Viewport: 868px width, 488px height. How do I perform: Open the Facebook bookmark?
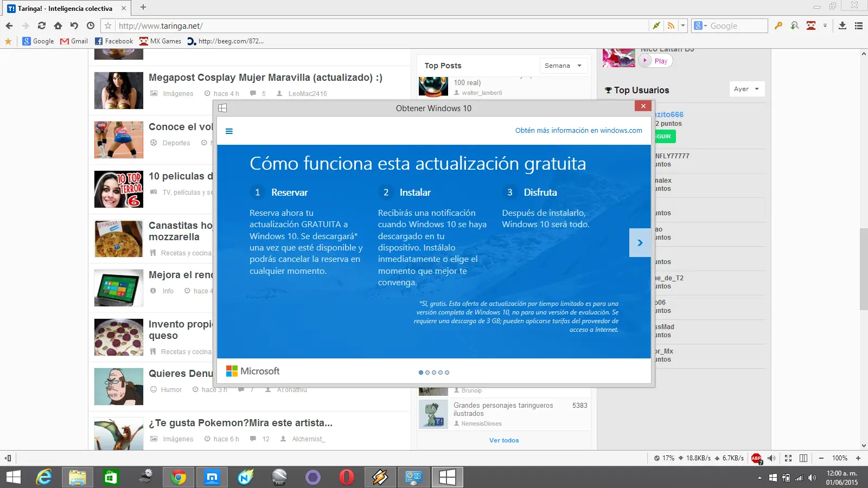114,41
